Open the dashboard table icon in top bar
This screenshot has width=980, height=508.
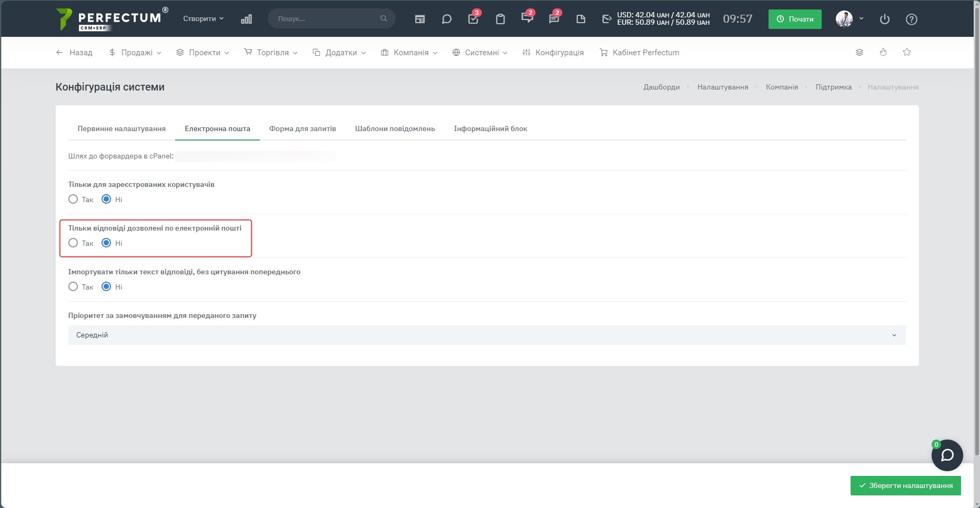pyautogui.click(x=420, y=19)
